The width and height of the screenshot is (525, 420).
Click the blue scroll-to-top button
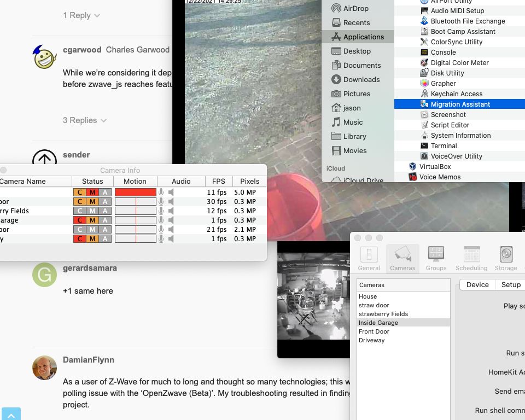point(11,414)
